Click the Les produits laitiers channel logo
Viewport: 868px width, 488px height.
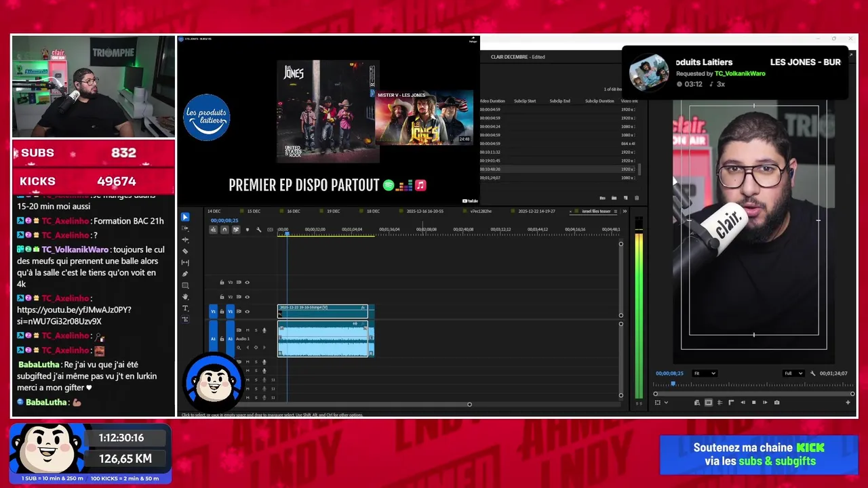coord(207,117)
